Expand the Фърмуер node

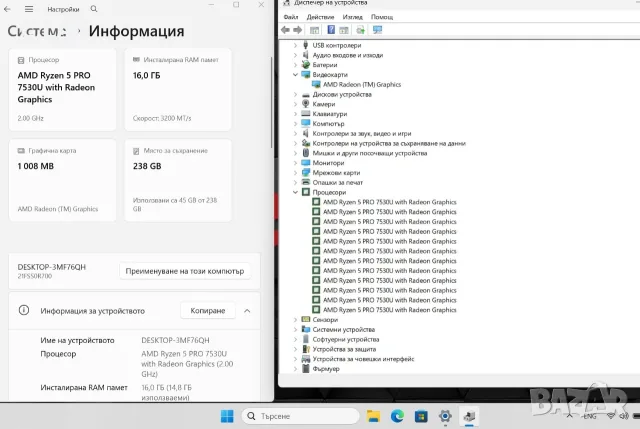coord(295,369)
